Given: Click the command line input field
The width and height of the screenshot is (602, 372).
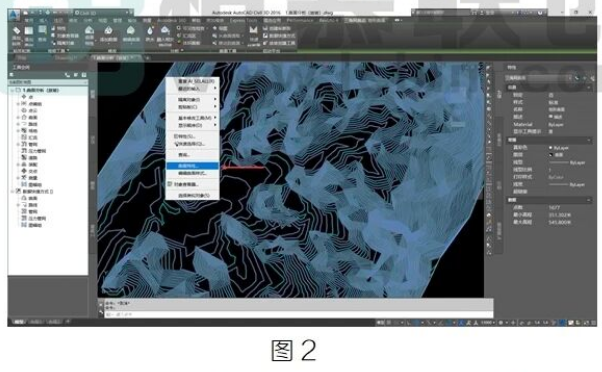Looking at the screenshot, I should point(298,314).
